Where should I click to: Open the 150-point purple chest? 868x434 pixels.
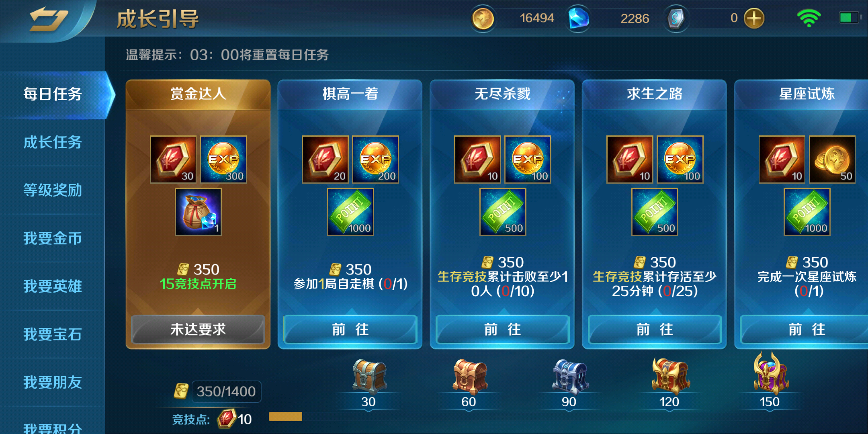tap(771, 373)
